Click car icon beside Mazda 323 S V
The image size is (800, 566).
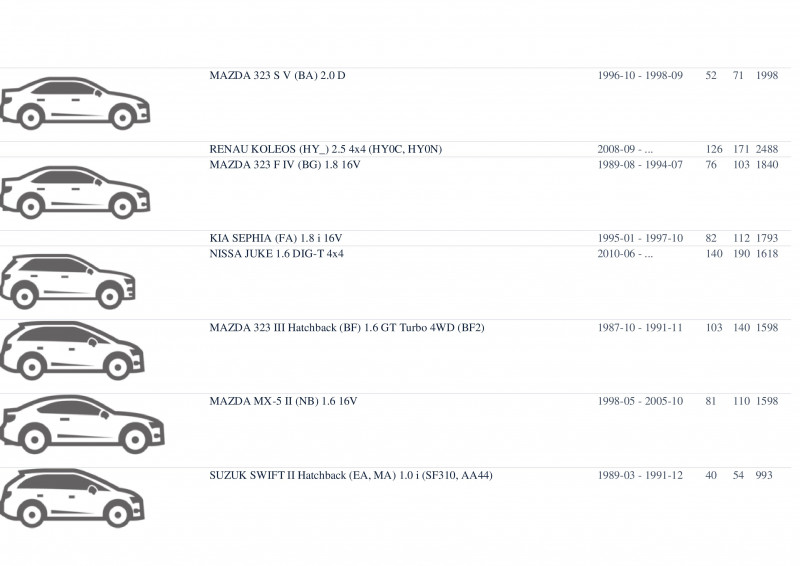coord(75,103)
